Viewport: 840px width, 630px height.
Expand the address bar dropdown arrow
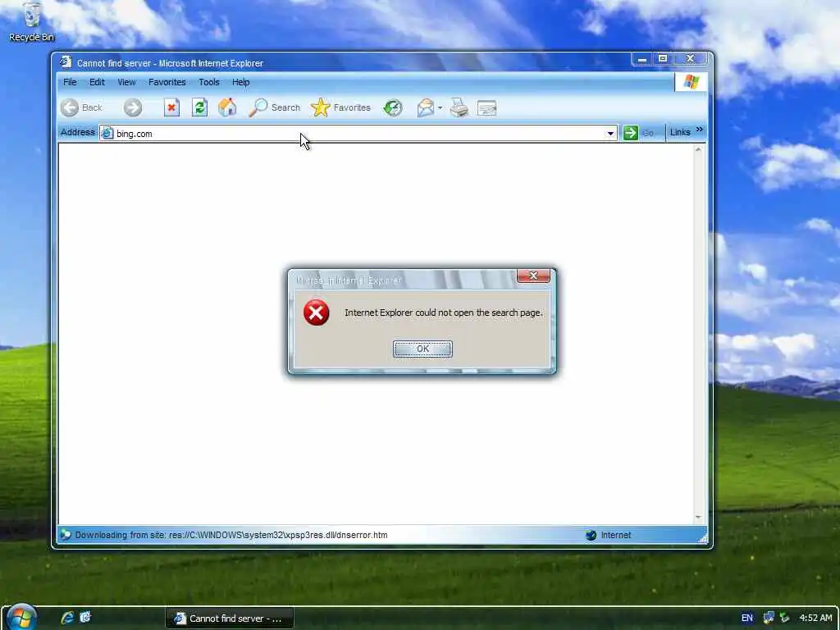coord(610,134)
